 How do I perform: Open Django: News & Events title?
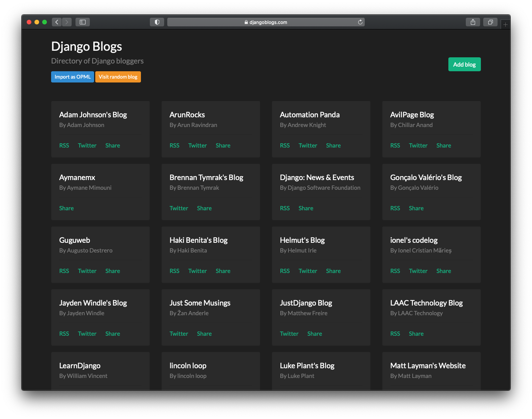(317, 177)
